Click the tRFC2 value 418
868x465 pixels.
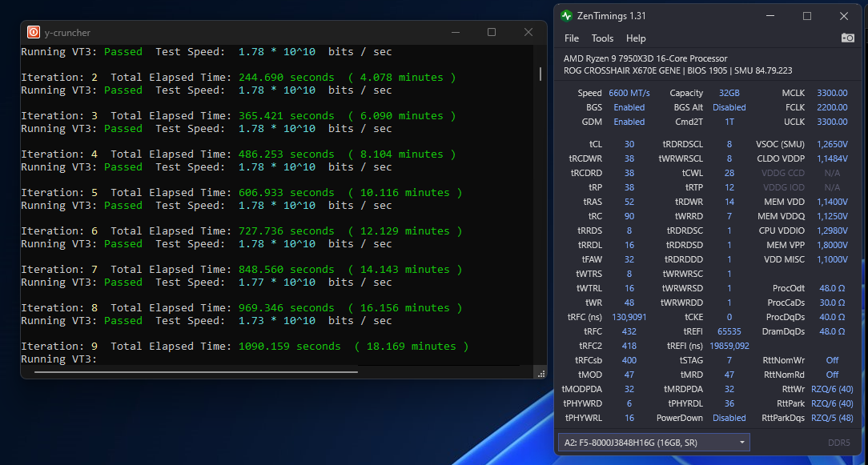pyautogui.click(x=629, y=346)
